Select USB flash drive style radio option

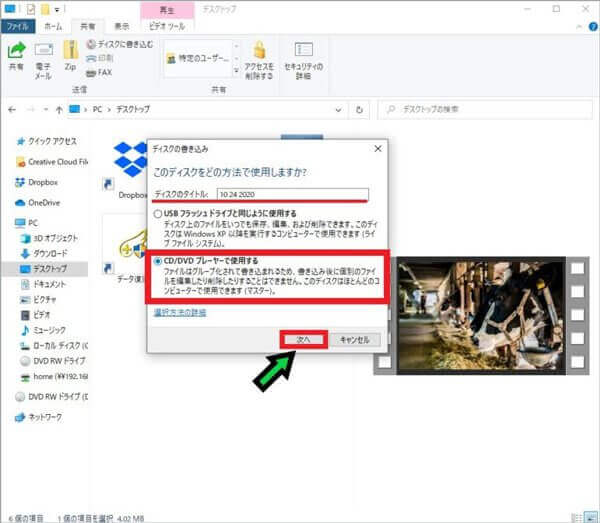157,214
